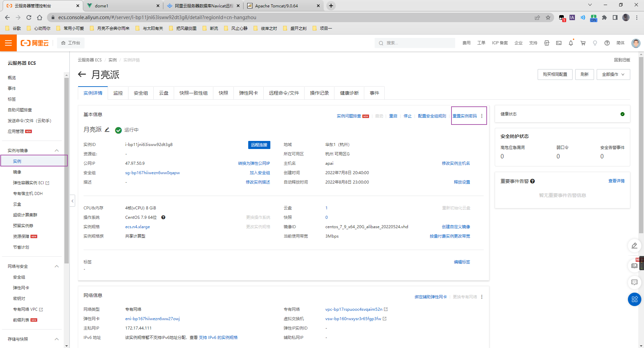This screenshot has height=348, width=644.
Task: Open security group sg-bp167hiiwezn6ww0qapw link
Action: (153, 173)
